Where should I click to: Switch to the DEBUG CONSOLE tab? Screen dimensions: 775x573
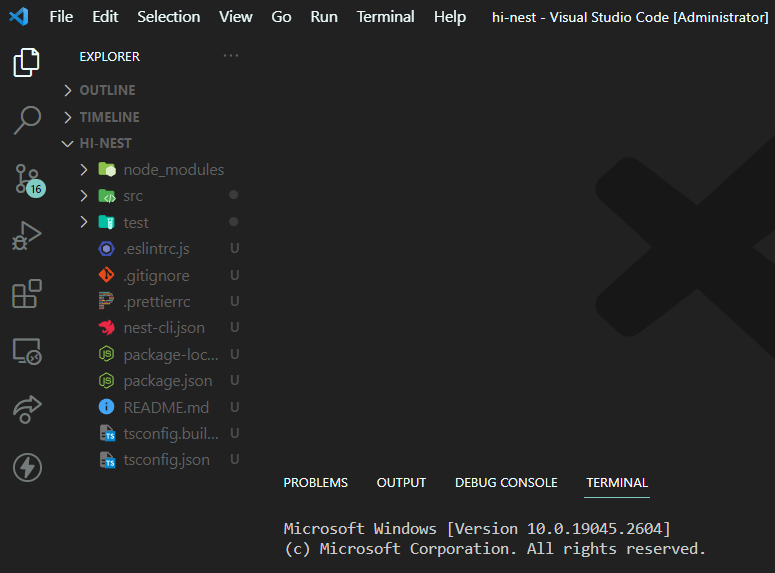coord(506,483)
